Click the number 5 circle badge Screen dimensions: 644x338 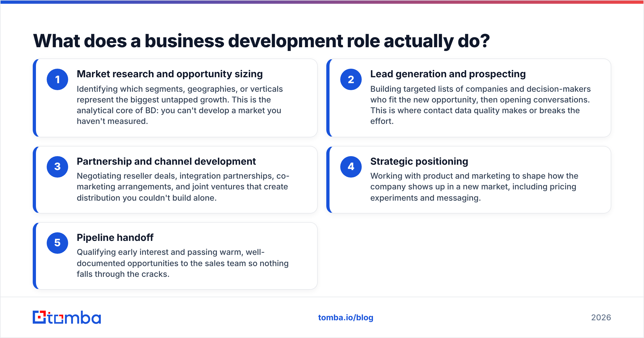pyautogui.click(x=57, y=243)
